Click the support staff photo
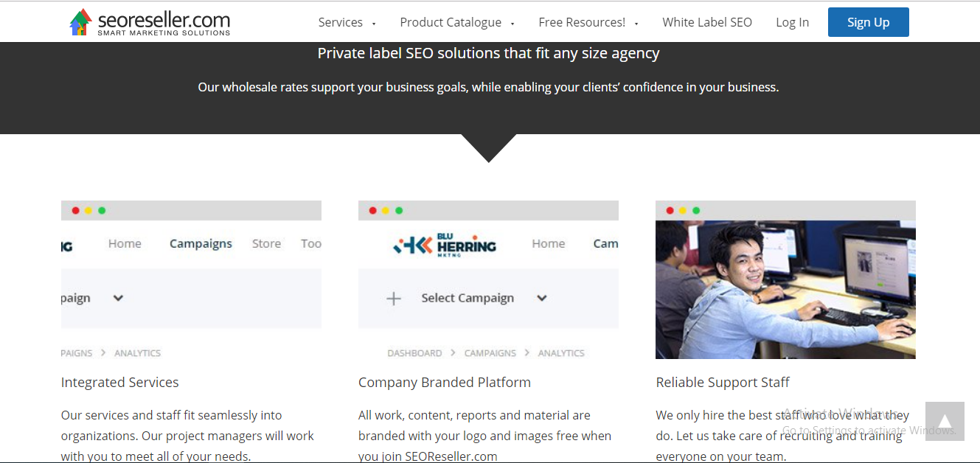The width and height of the screenshot is (980, 463). tap(785, 289)
